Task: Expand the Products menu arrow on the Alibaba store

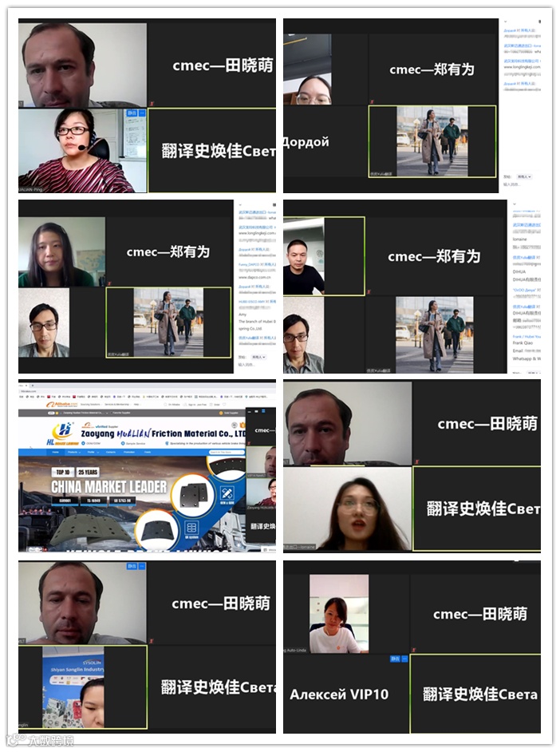Action: [80, 453]
